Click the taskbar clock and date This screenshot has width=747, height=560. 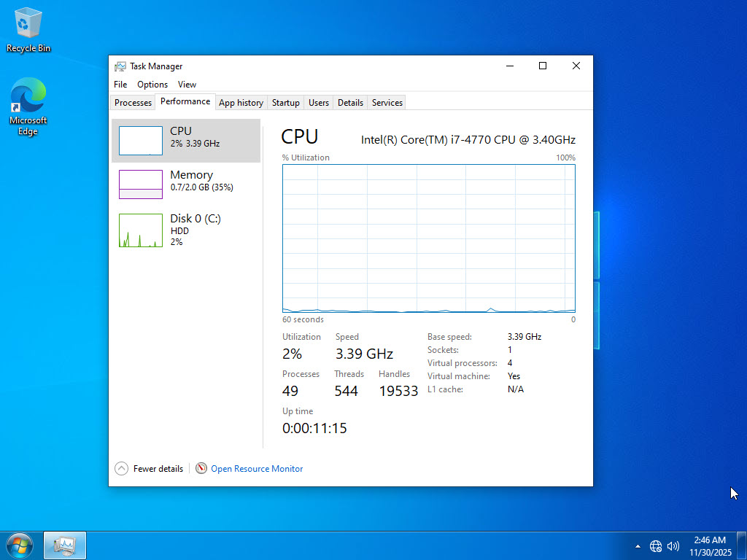click(710, 546)
